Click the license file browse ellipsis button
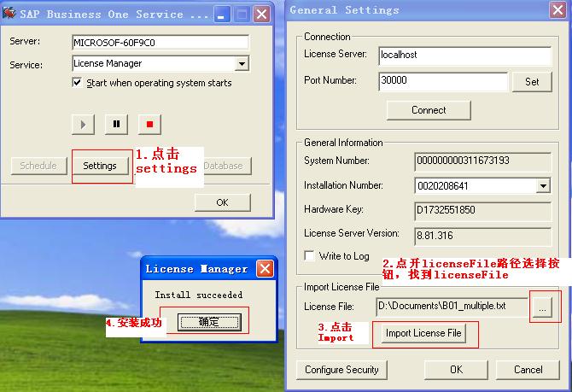 (x=540, y=306)
